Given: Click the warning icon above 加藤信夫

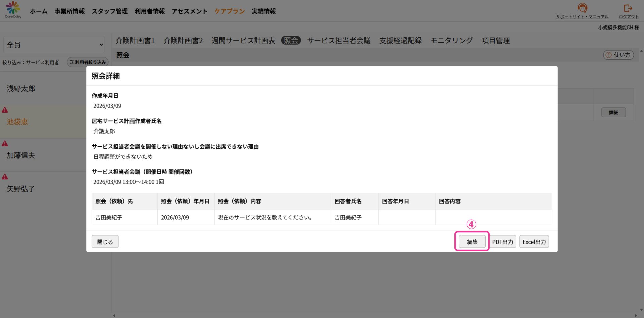Looking at the screenshot, I should (x=5, y=144).
